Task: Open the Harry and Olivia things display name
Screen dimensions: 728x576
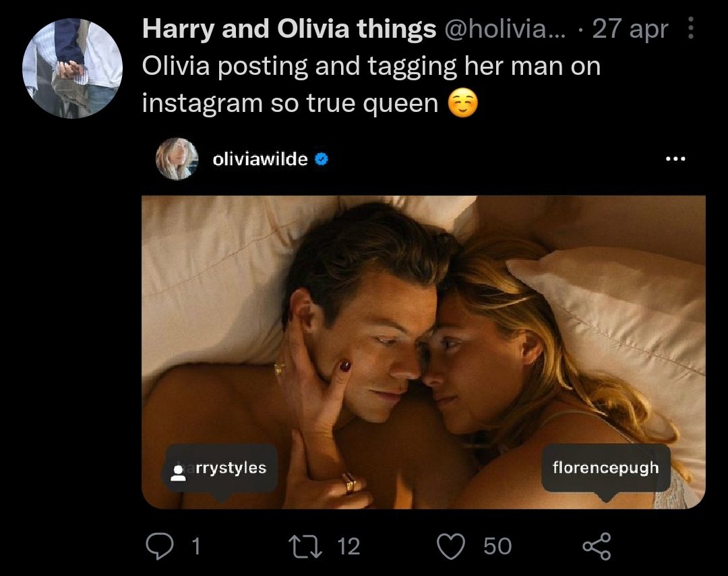Action: coord(289,29)
